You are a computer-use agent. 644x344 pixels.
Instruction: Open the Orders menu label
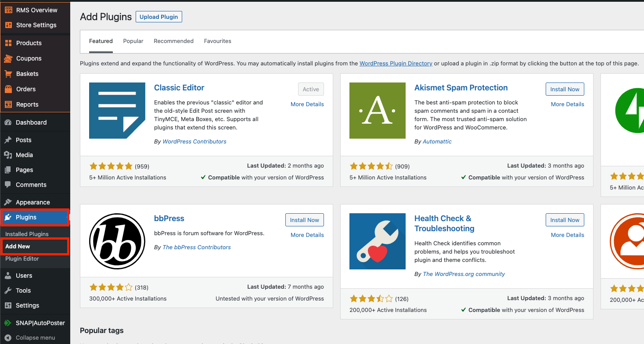(x=26, y=89)
